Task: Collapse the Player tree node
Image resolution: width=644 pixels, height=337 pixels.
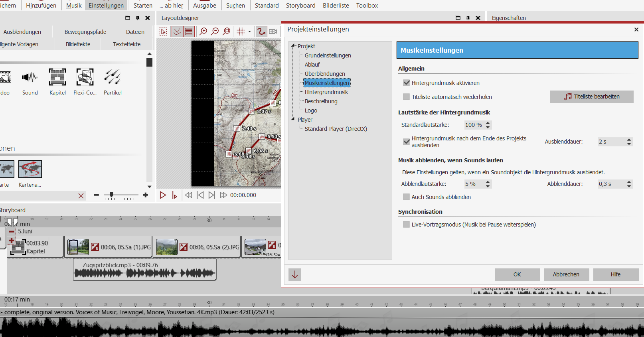Action: pos(293,119)
